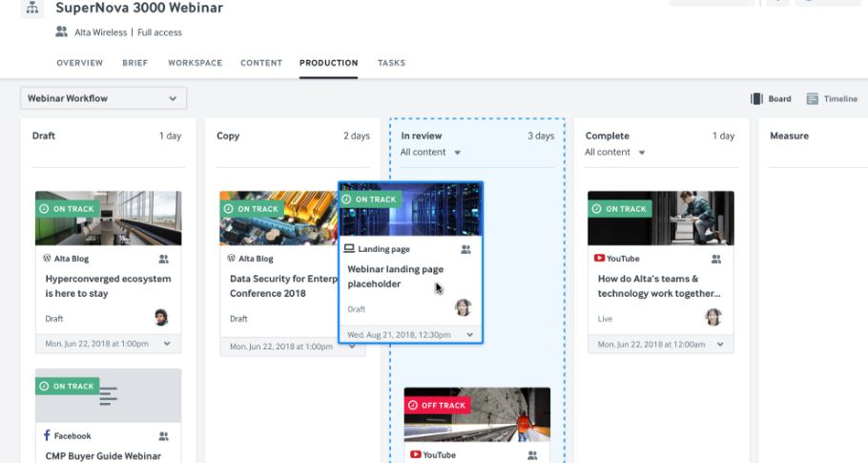Viewport: 868px width, 463px height.
Task: Expand All content filter in Complete column
Action: click(615, 153)
